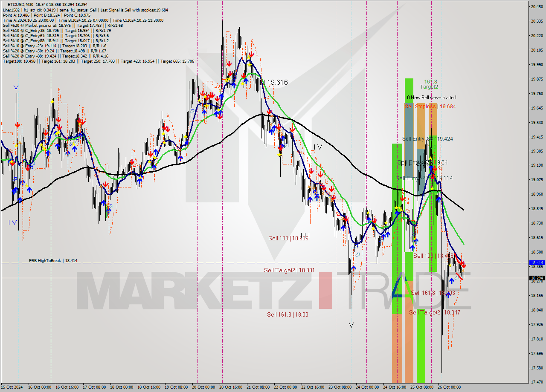Click the 17.470 price axis tick

(x=536, y=382)
